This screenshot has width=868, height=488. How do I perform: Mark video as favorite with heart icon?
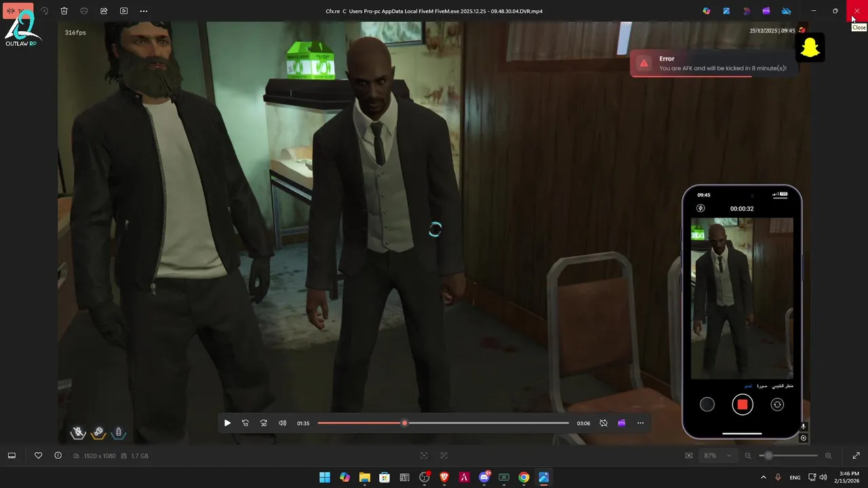coord(39,455)
